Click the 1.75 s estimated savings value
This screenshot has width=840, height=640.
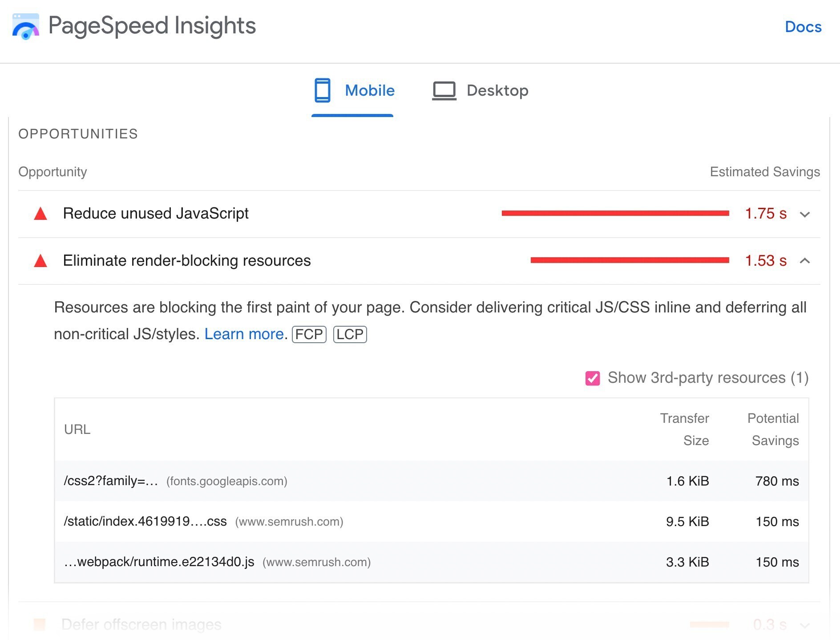766,214
